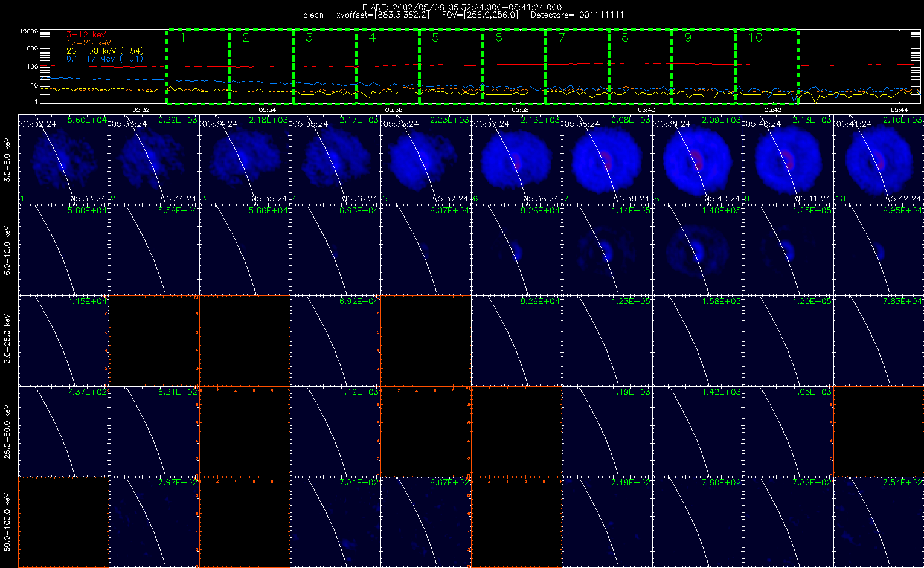
Task: Click the peak value 6.92E+04
Action: point(359,302)
